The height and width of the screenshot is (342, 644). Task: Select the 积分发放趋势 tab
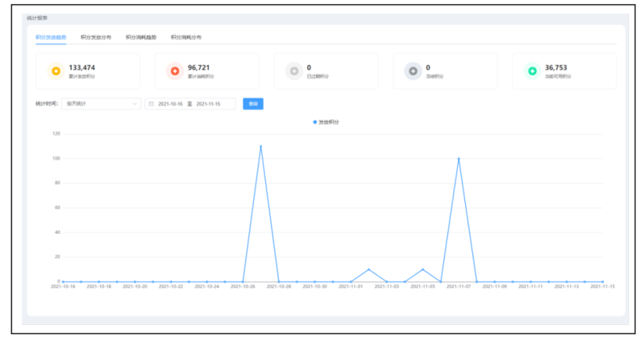coord(51,37)
